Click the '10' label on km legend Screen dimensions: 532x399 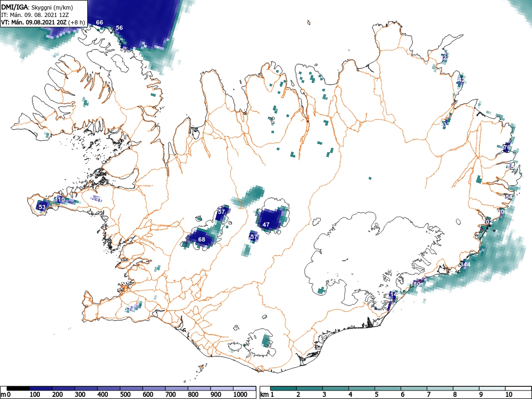tap(509, 394)
